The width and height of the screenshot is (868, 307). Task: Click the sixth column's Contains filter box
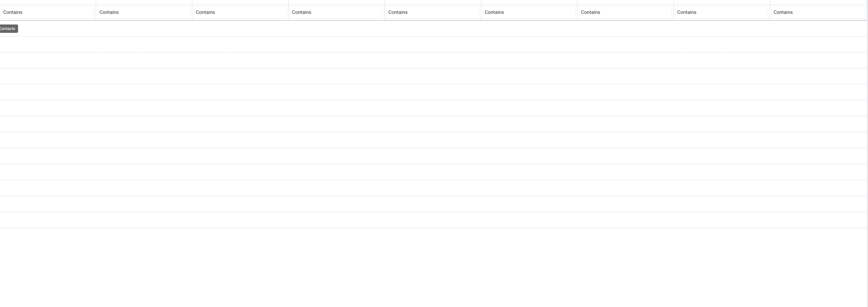[x=529, y=12]
